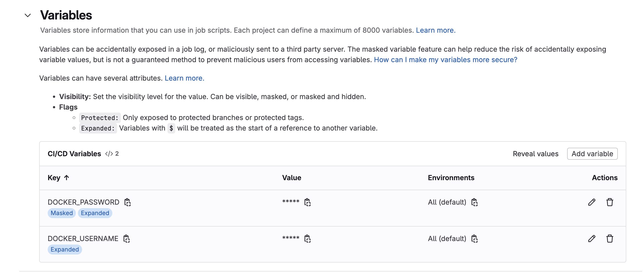Viewport: 644px width, 273px height.
Task: Copy the DOCKER_PASSWORD variable key
Action: tap(128, 202)
